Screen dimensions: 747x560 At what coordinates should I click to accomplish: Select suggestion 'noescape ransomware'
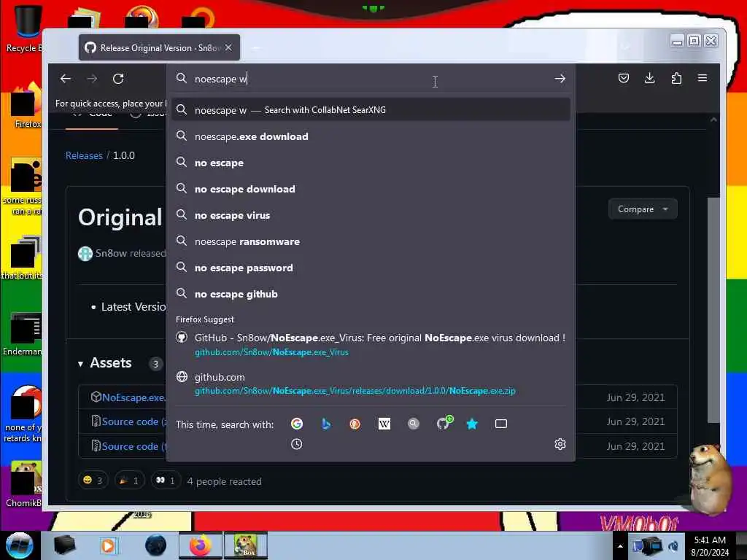pyautogui.click(x=371, y=241)
